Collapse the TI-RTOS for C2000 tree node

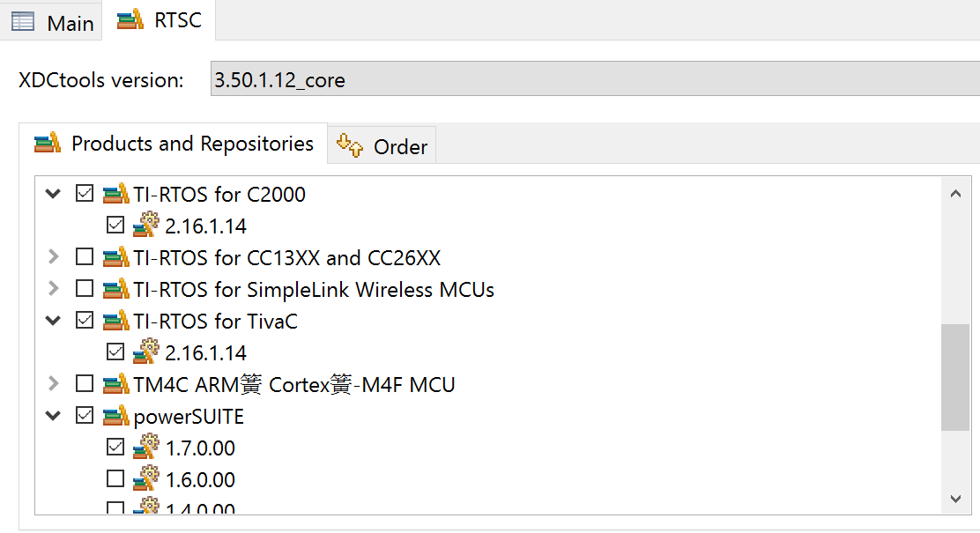click(54, 194)
